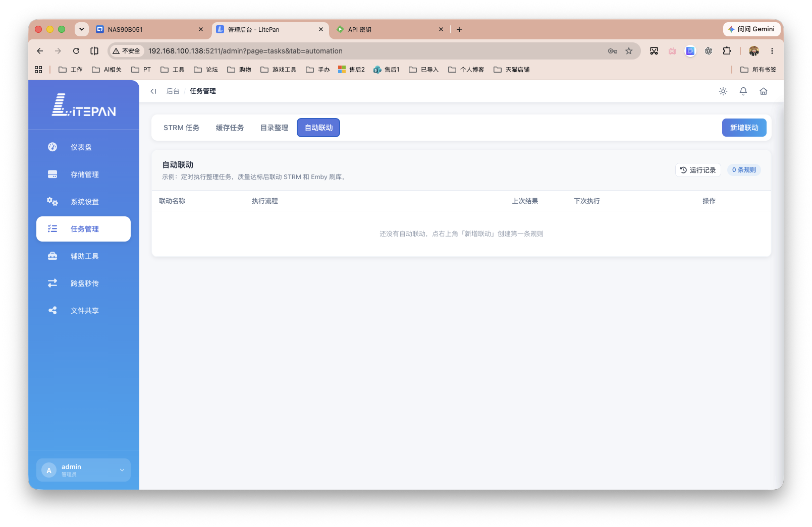Open the PT bookmarks folder
This screenshot has width=812, height=527.
[x=141, y=70]
